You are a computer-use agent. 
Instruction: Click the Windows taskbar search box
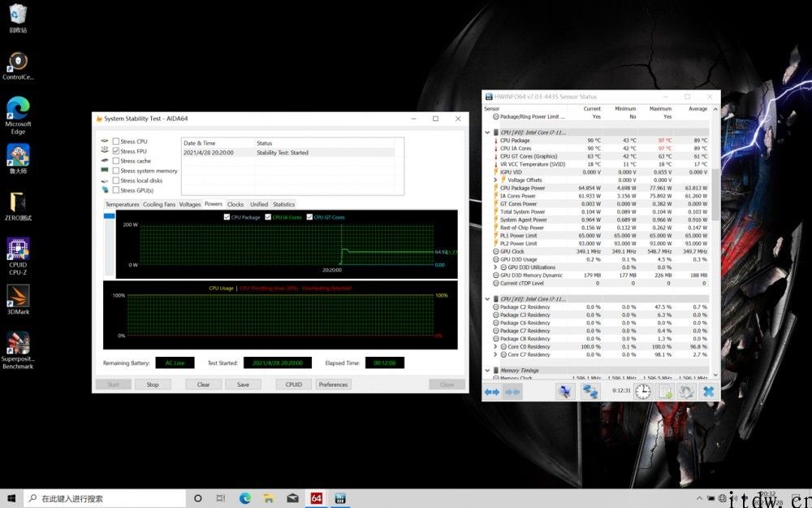click(x=105, y=498)
